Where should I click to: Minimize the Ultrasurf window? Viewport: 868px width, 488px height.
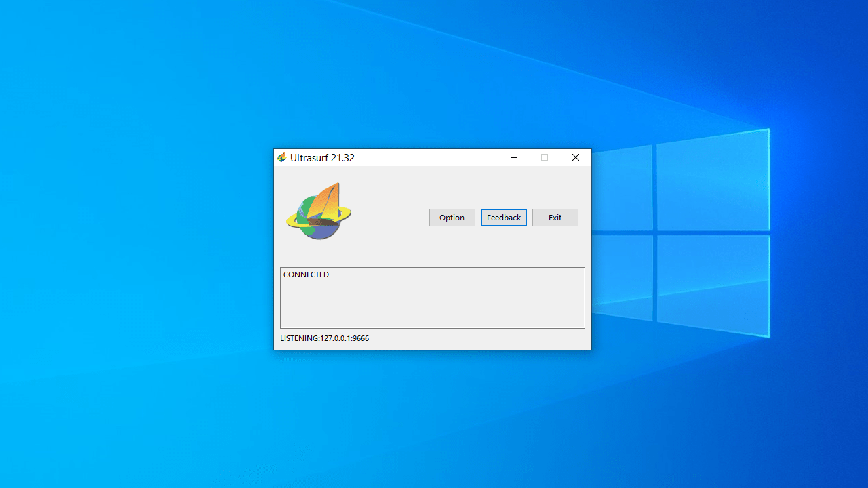(x=514, y=157)
